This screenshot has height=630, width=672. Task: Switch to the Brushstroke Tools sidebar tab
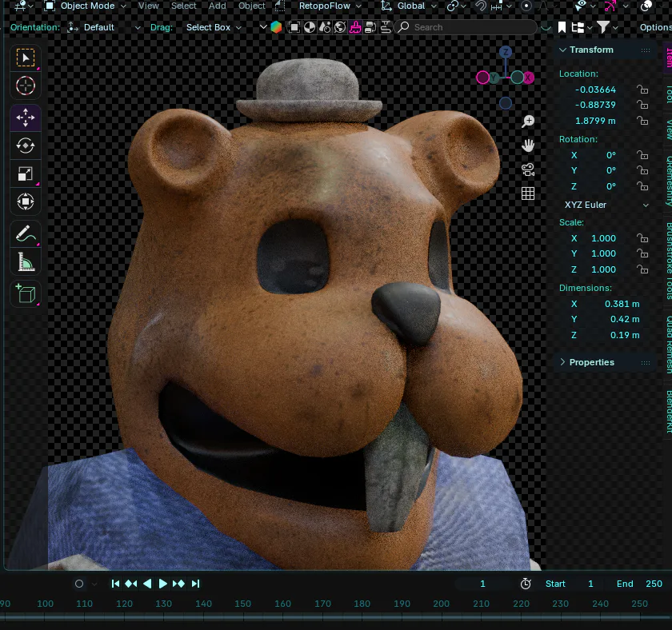pyautogui.click(x=669, y=261)
